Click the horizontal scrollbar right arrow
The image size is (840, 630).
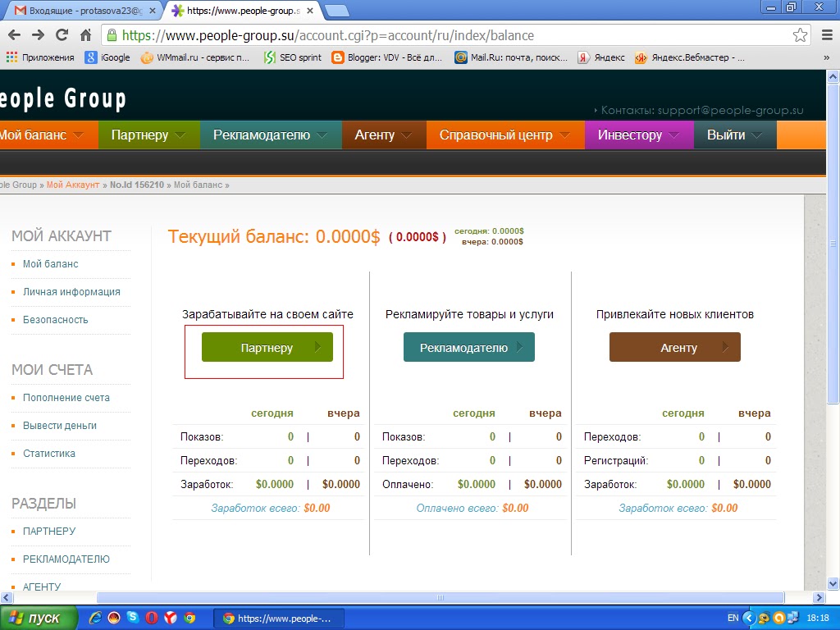click(819, 597)
